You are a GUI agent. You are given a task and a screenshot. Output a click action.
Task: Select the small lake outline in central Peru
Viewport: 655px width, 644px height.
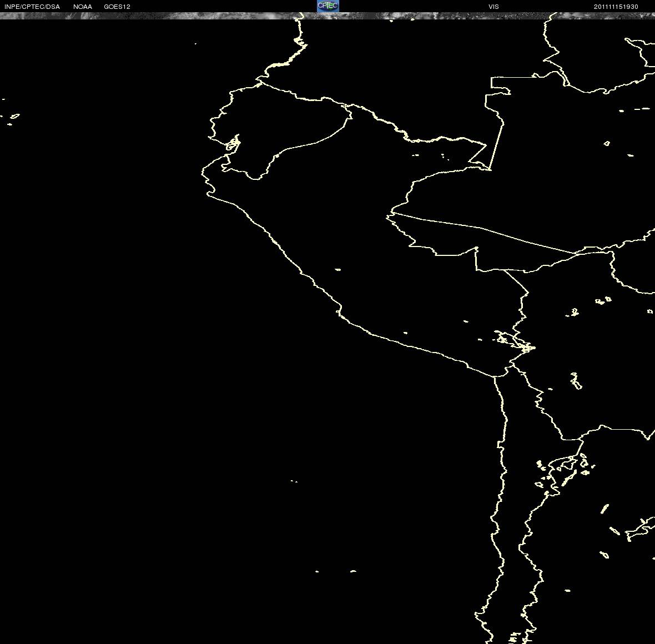tap(337, 270)
